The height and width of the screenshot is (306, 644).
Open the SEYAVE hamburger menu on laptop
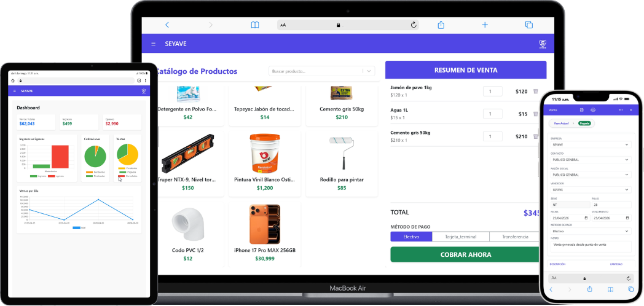153,44
